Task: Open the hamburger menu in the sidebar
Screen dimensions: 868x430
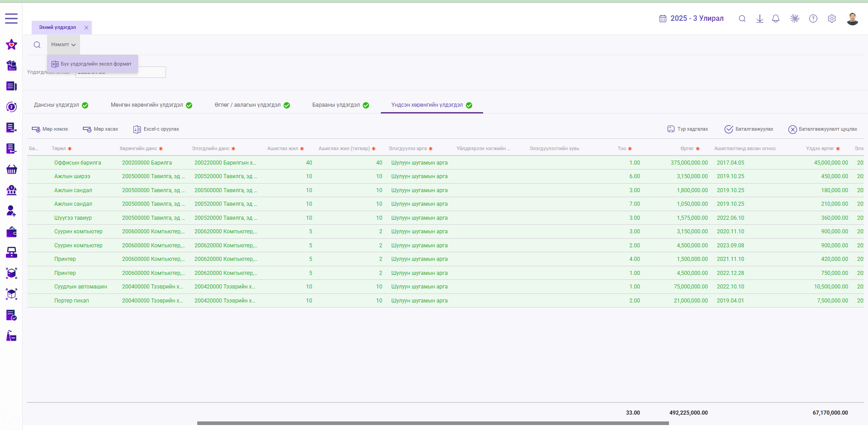Action: [11, 19]
